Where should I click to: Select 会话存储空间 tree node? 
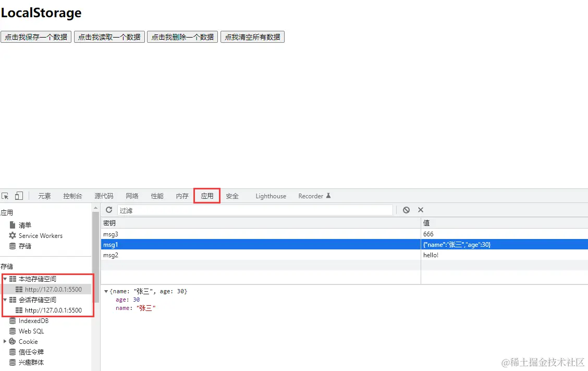pyautogui.click(x=37, y=300)
